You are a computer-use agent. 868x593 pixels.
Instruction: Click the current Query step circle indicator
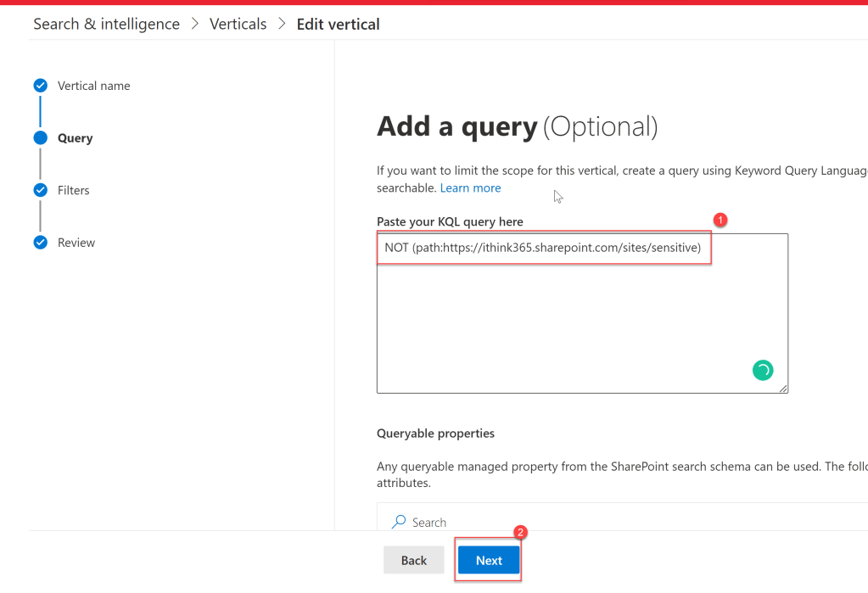coord(40,137)
